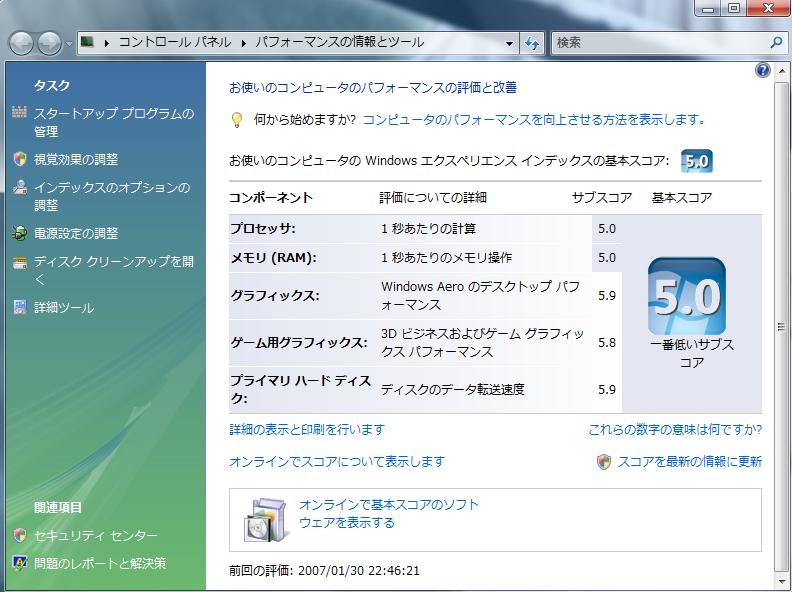Select the プライマリ ハード ディスク row label
Screen dimensions: 792x592
pos(301,389)
